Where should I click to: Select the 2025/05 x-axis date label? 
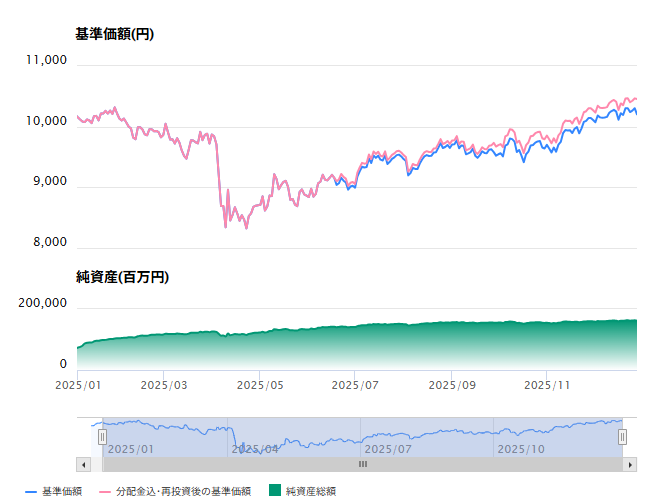pos(260,384)
